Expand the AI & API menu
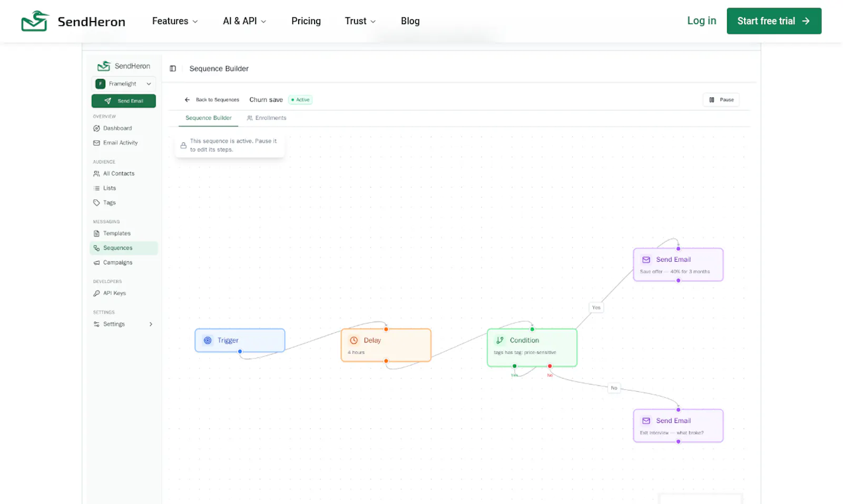The width and height of the screenshot is (843, 504). (x=244, y=21)
